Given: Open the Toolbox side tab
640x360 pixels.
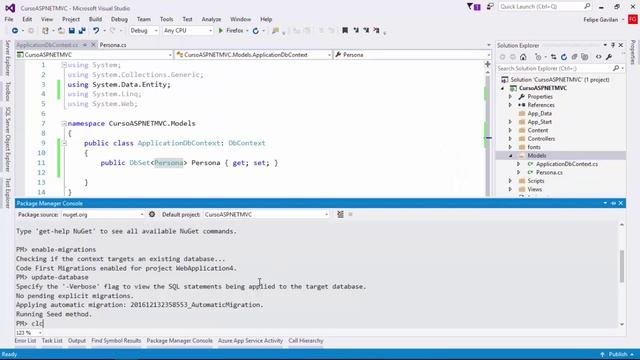Looking at the screenshot, I should click(7, 91).
